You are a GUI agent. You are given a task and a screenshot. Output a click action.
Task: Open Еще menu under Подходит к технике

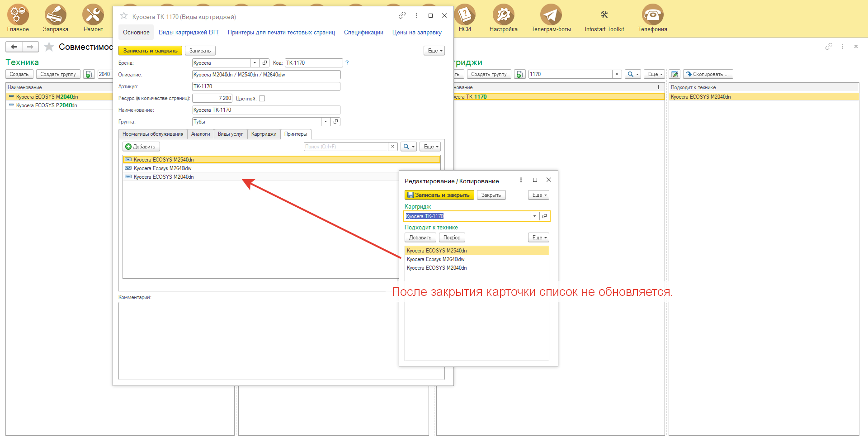click(x=539, y=238)
